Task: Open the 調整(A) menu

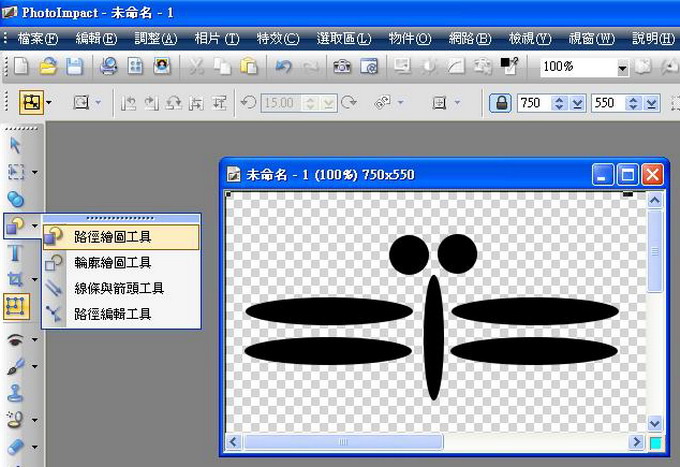Action: 156,39
